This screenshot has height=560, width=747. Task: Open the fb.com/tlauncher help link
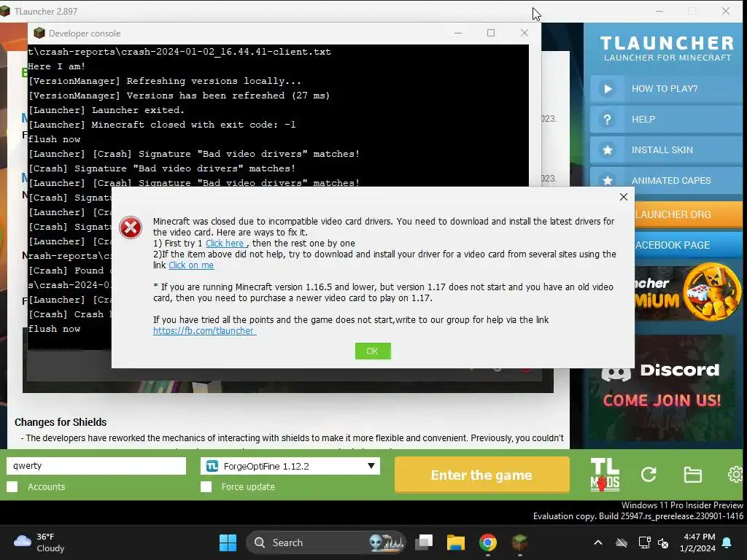click(x=204, y=330)
